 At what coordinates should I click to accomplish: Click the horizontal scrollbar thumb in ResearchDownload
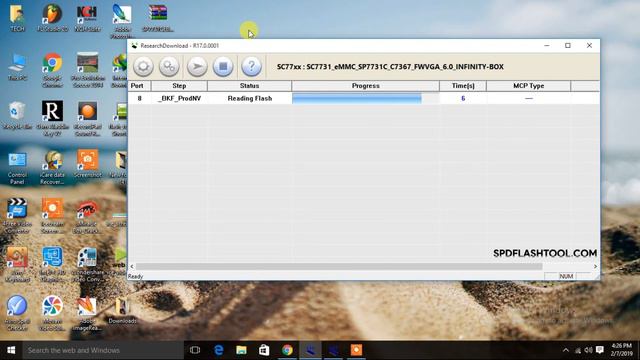(x=339, y=266)
